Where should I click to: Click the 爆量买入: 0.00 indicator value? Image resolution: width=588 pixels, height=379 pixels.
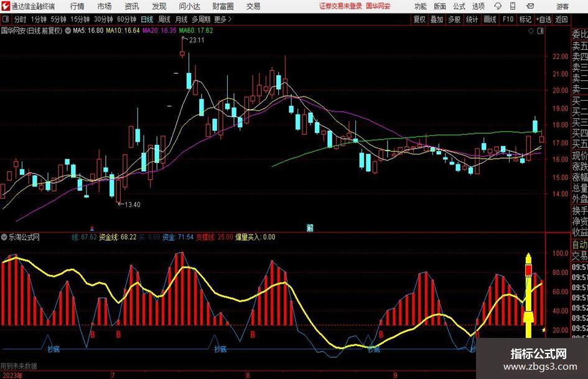click(255, 237)
